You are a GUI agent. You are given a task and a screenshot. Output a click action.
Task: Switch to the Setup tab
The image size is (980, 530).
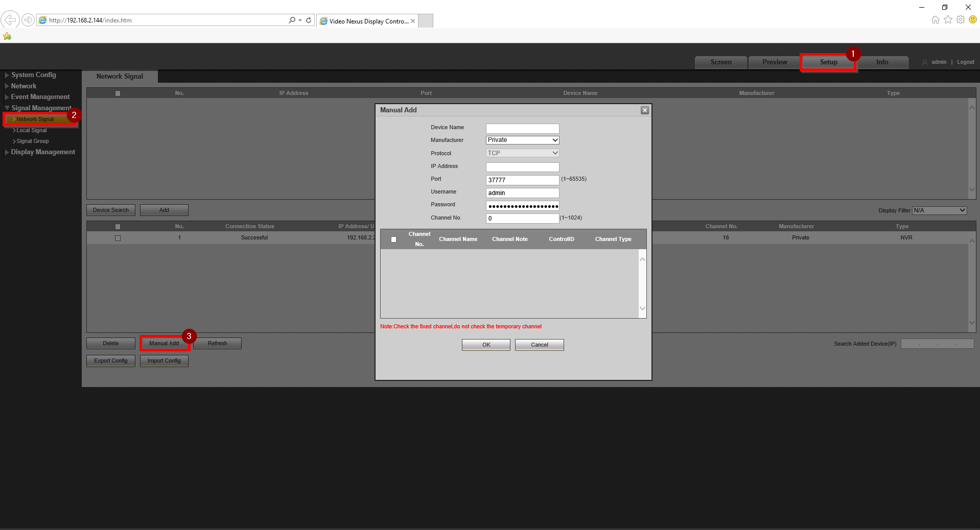(828, 62)
